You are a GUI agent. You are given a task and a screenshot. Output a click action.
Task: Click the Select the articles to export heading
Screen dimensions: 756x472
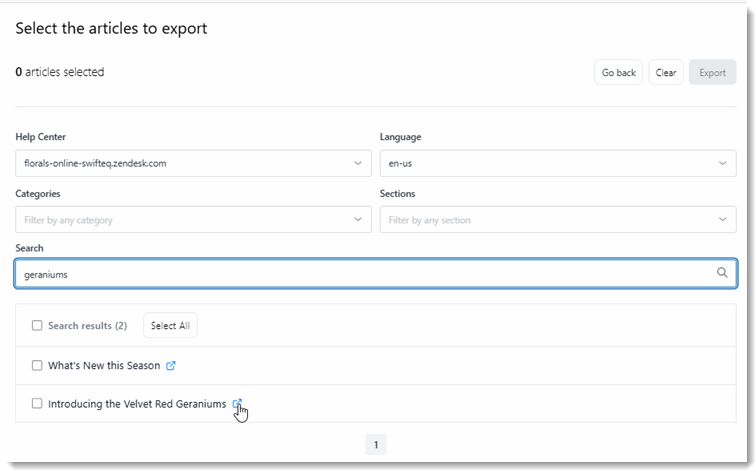111,28
